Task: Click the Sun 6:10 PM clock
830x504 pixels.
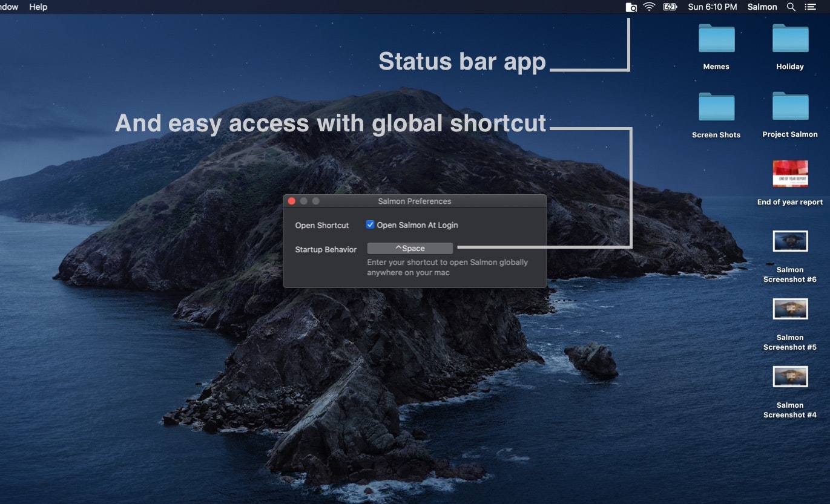Action: pos(713,7)
